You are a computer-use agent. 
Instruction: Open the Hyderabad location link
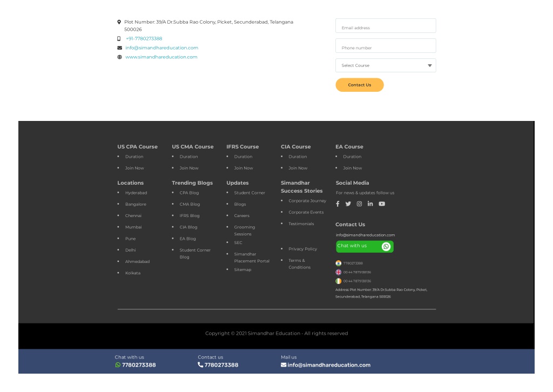[136, 193]
